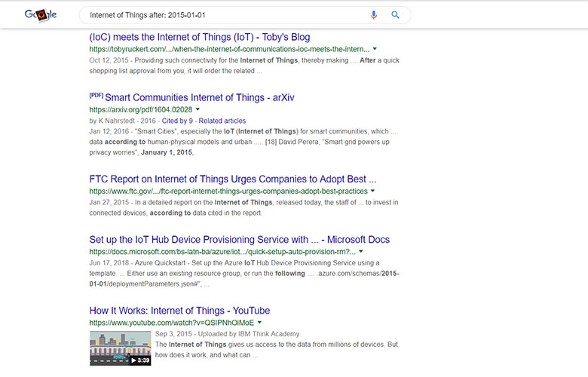This screenshot has height=377, width=588.
Task: Start voice search with microphone icon
Action: coord(373,15)
